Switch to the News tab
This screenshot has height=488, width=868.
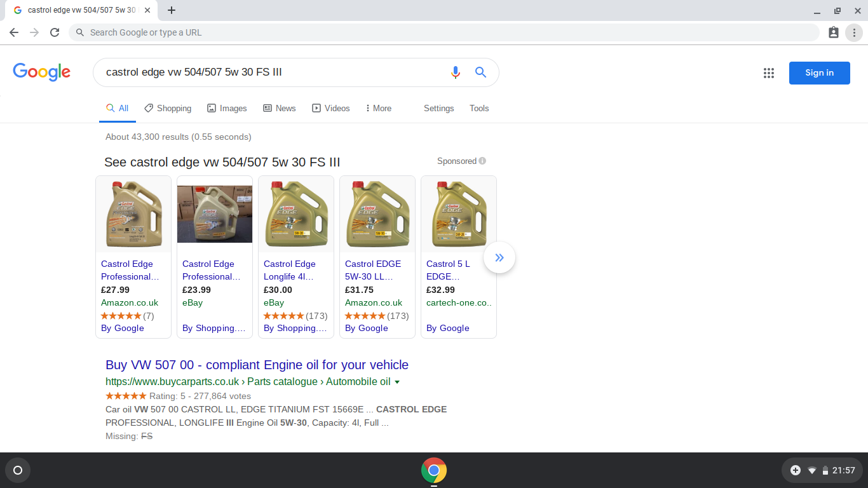pyautogui.click(x=280, y=108)
